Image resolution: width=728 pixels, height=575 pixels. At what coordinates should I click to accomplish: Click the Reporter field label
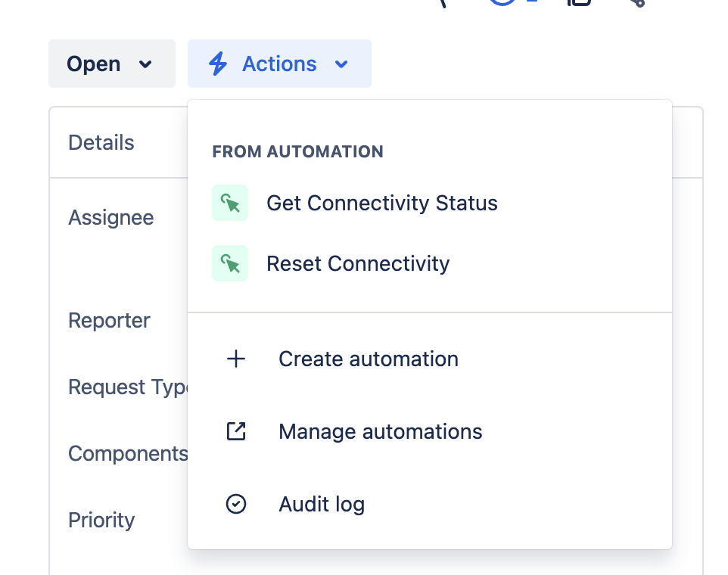pos(109,321)
